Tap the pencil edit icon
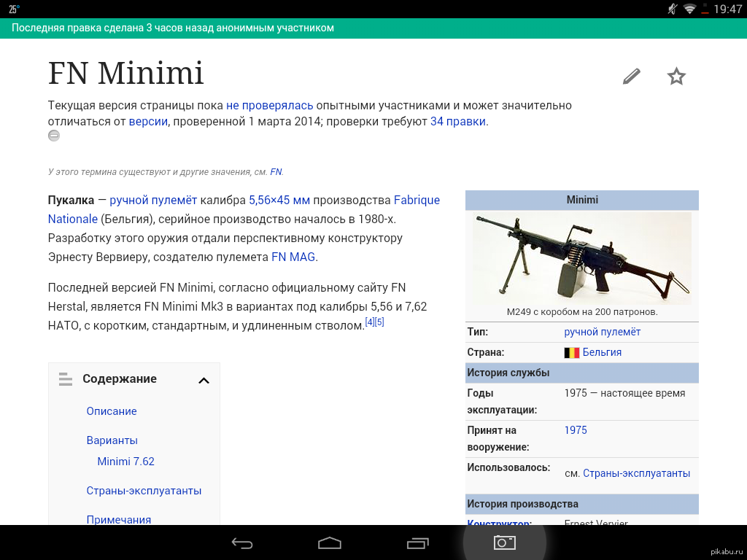Image resolution: width=747 pixels, height=560 pixels. [632, 76]
